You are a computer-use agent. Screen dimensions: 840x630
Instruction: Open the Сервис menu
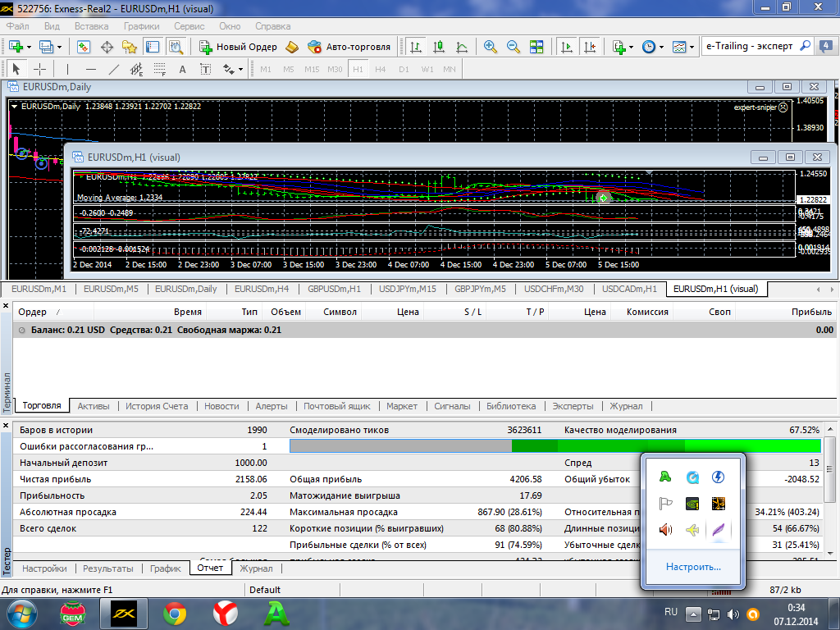pyautogui.click(x=189, y=26)
